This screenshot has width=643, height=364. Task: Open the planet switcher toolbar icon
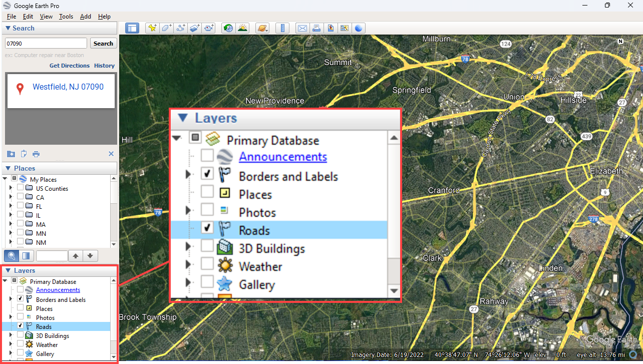click(x=262, y=28)
